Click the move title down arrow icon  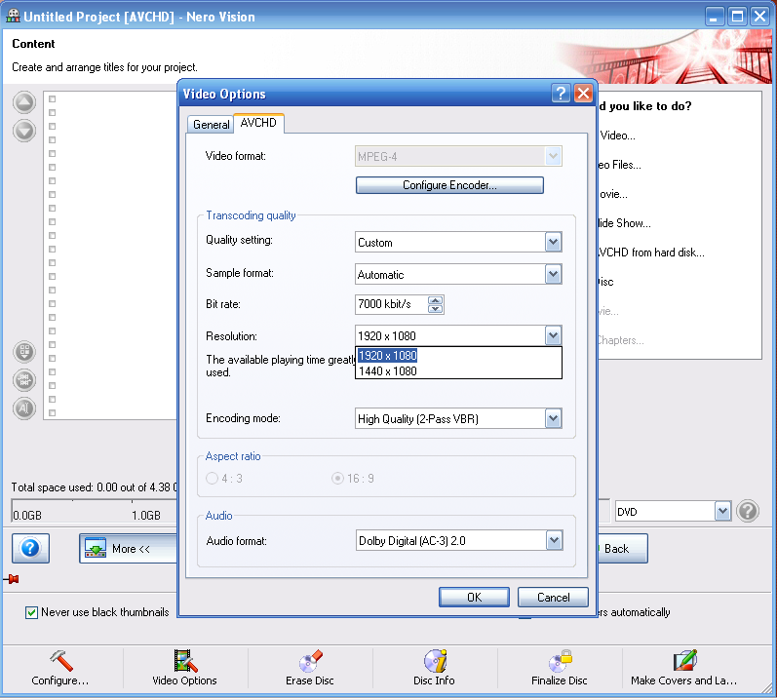point(24,131)
